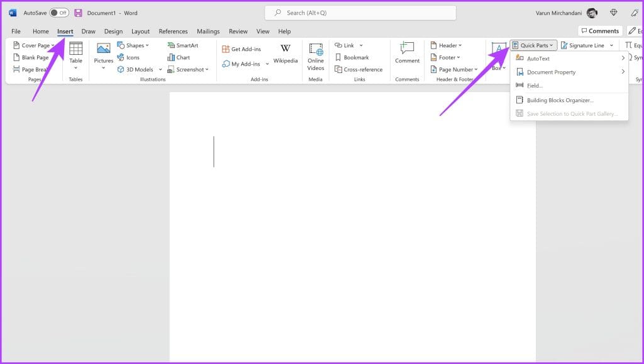Open the Header dropdown
644x364 pixels.
click(x=446, y=45)
